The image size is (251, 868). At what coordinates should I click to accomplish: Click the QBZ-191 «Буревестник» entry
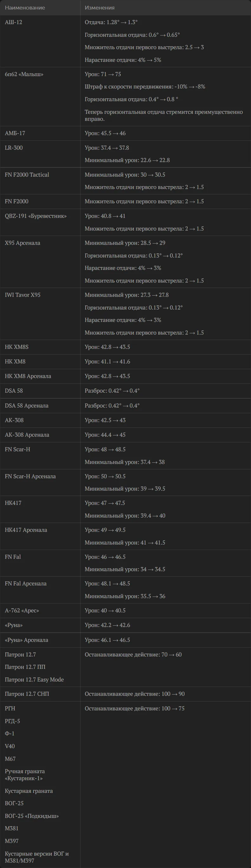click(36, 216)
